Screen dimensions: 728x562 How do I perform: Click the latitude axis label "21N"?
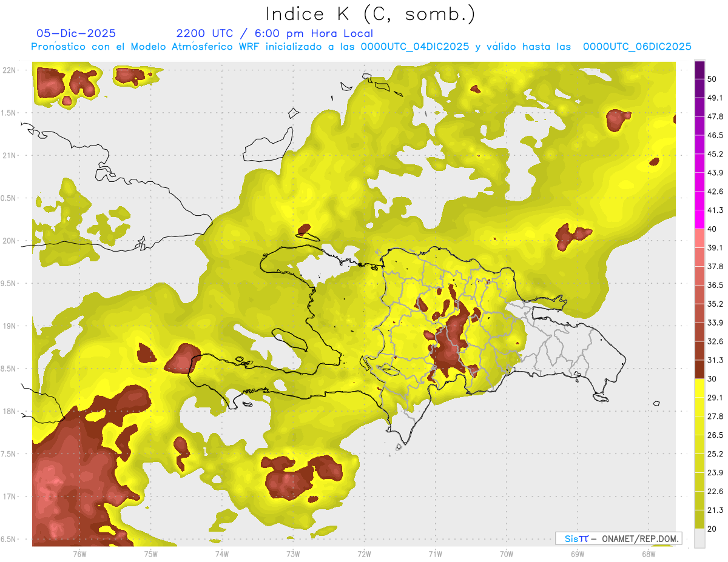tap(10, 155)
